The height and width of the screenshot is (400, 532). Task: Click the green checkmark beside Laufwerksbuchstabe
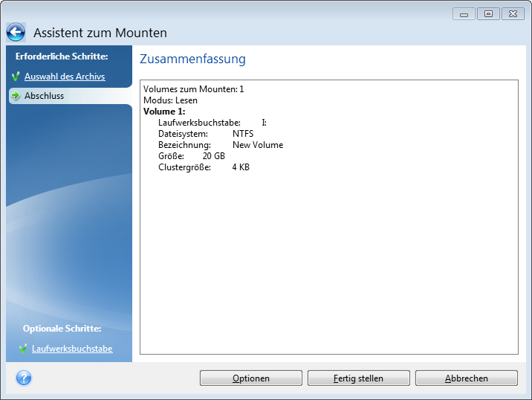click(23, 349)
